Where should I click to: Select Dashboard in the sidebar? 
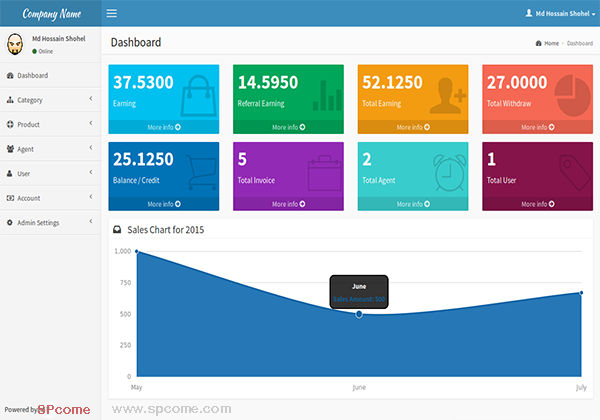(33, 75)
